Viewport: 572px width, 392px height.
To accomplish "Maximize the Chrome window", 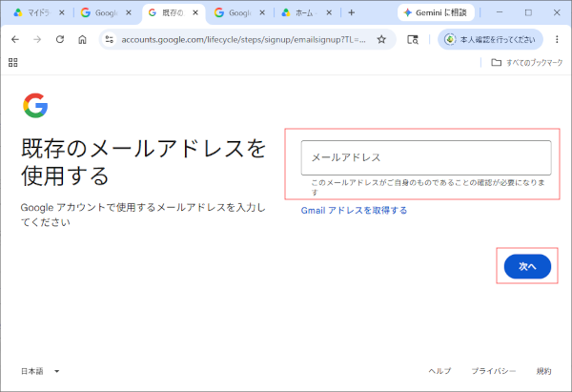I will click(528, 12).
